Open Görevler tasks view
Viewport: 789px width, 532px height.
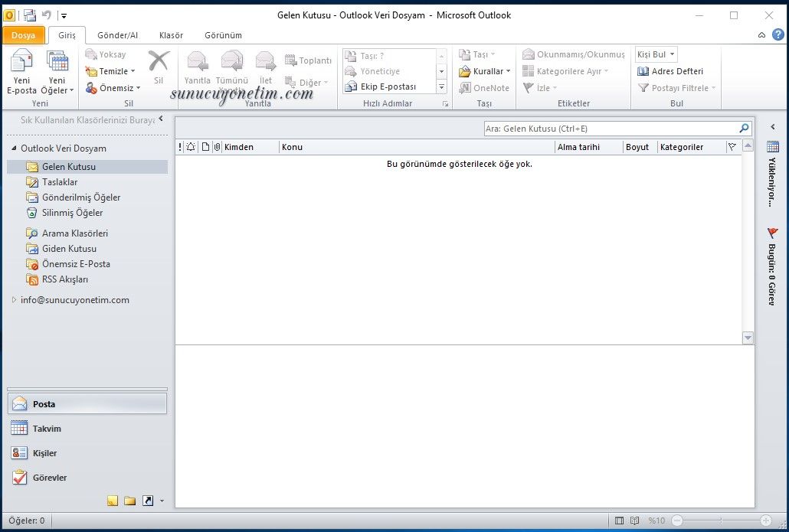pos(49,478)
